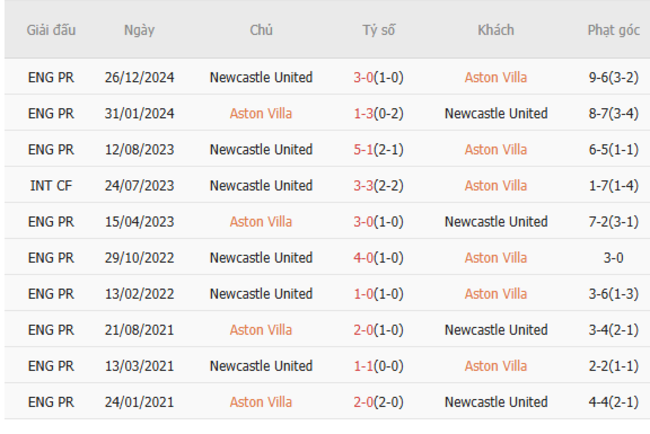Click Newcastle United in 24/01/2021 row
Screen dimensions: 650x434
495,401
